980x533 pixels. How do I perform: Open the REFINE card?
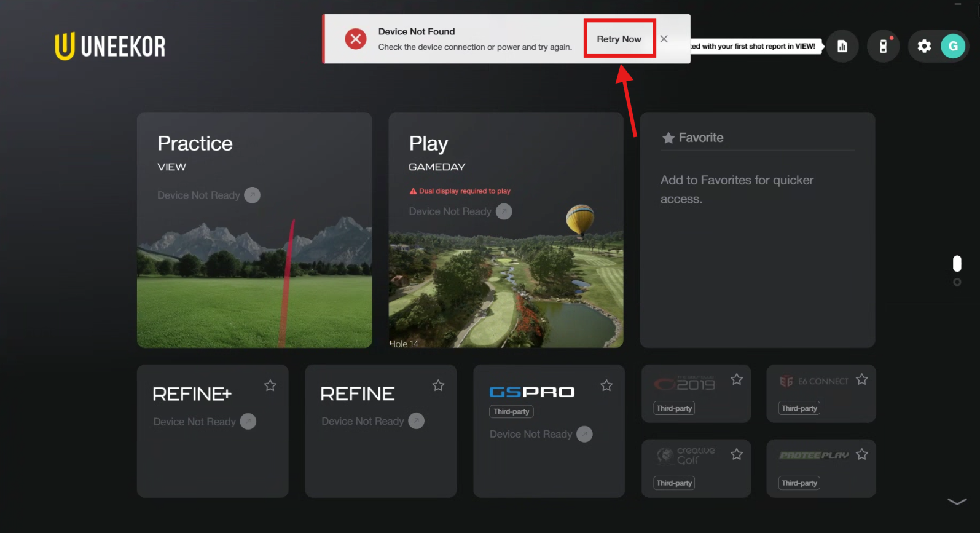[x=381, y=431]
